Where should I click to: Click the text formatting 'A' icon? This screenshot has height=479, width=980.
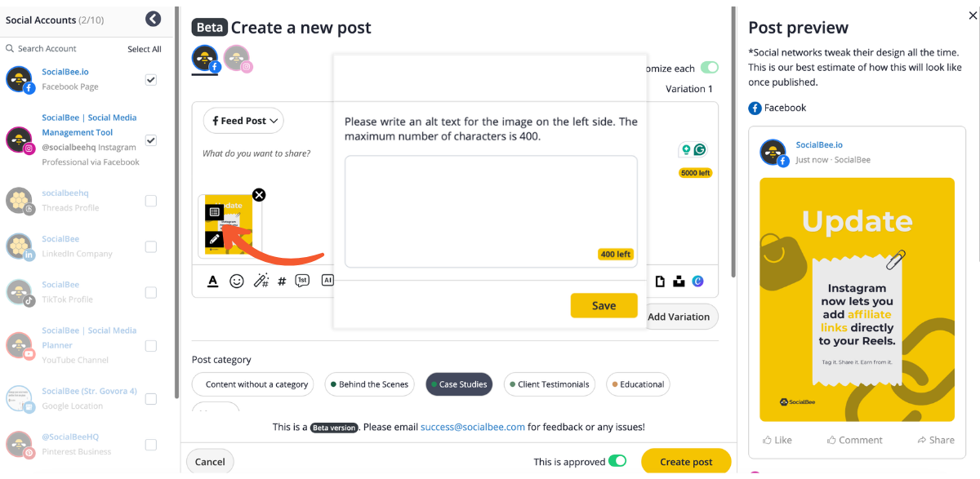pyautogui.click(x=213, y=281)
